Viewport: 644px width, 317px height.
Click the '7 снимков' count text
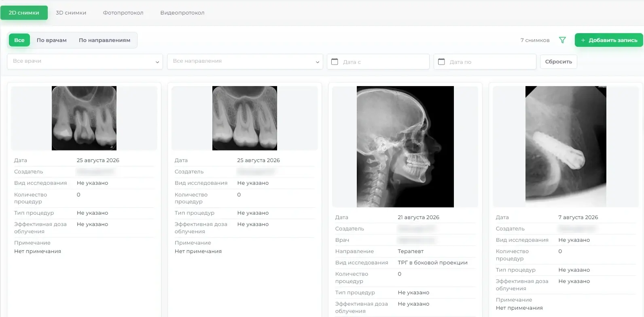coord(535,40)
